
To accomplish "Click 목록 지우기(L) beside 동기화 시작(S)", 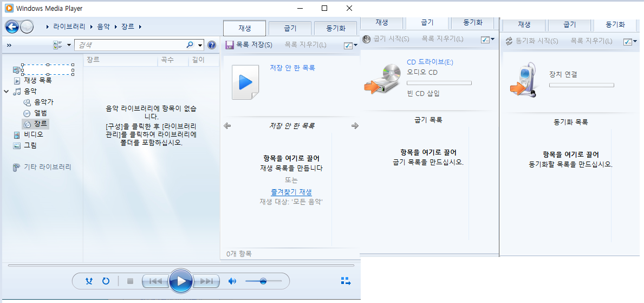I will 591,41.
